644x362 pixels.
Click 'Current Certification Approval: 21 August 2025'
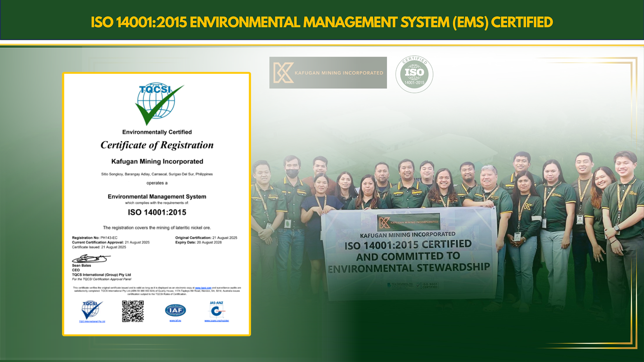tap(111, 242)
